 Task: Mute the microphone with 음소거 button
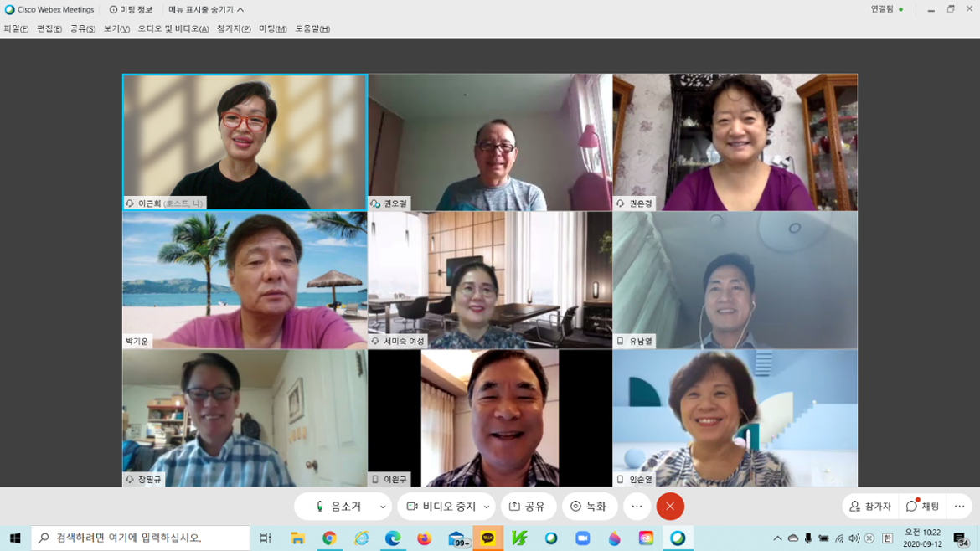click(x=338, y=507)
